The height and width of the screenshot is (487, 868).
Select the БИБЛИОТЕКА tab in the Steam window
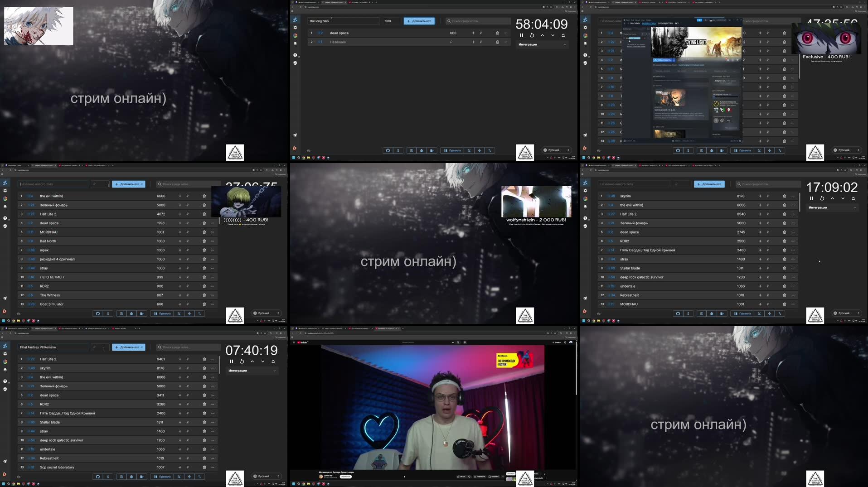click(x=649, y=24)
